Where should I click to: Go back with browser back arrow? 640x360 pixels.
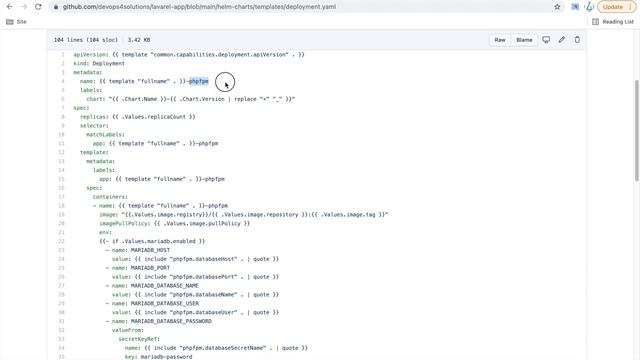point(10,7)
